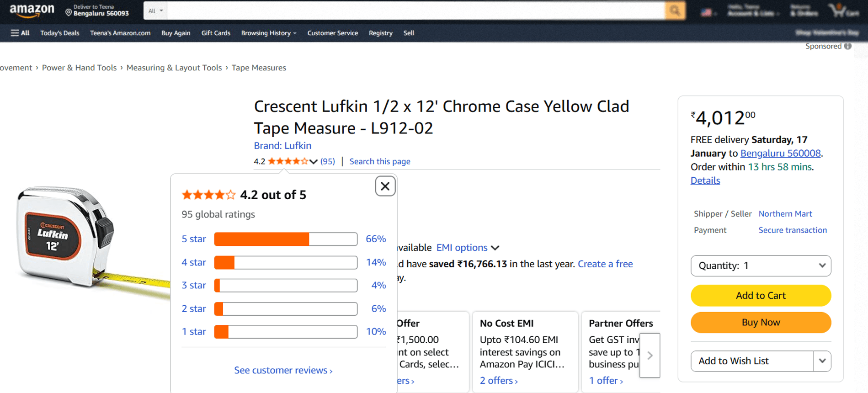The width and height of the screenshot is (868, 393).
Task: Click Secure transaction link
Action: pos(793,230)
